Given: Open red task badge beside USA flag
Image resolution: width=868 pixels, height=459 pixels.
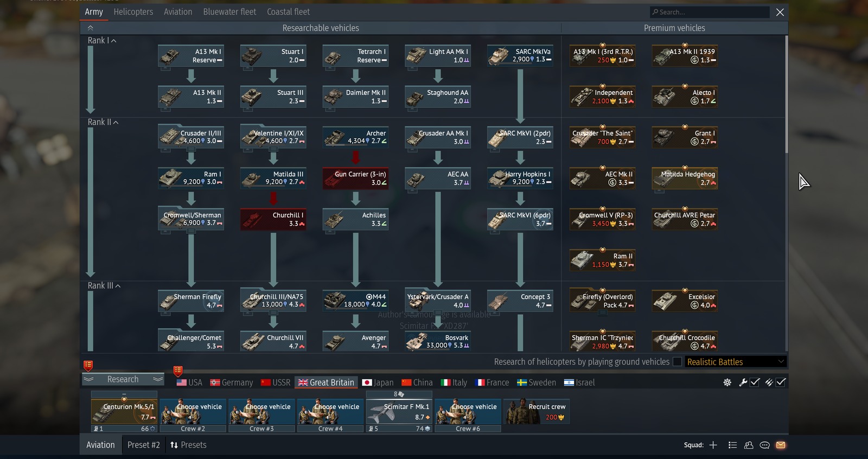Looking at the screenshot, I should (x=178, y=371).
